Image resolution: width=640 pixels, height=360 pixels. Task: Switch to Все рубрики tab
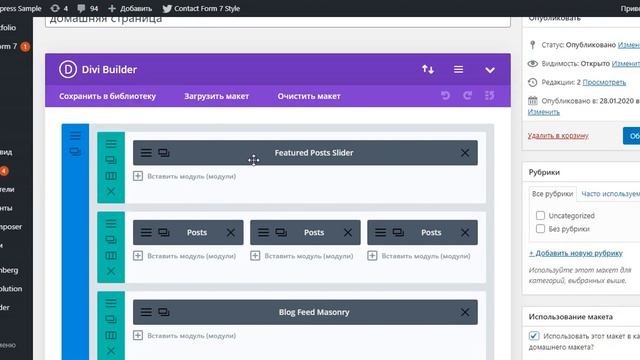(x=552, y=194)
